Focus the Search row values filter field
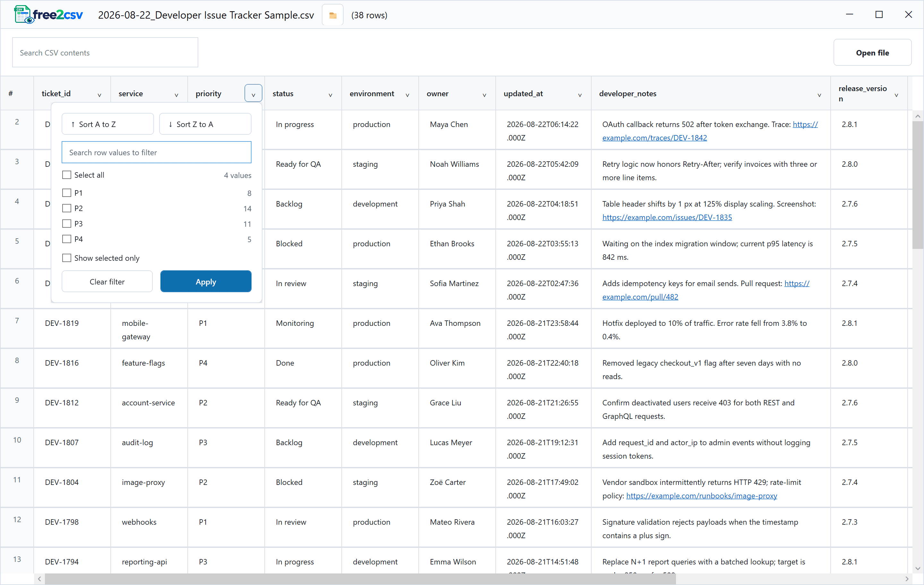924x585 pixels. (x=157, y=152)
